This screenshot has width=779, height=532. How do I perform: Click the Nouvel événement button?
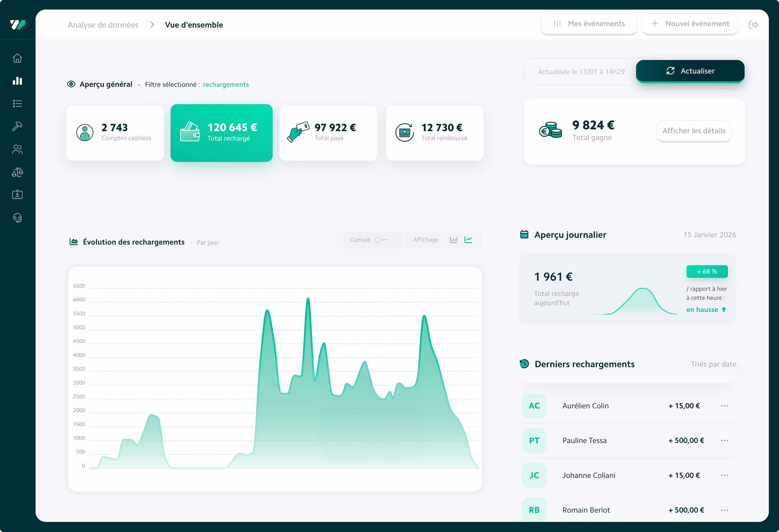coord(690,24)
